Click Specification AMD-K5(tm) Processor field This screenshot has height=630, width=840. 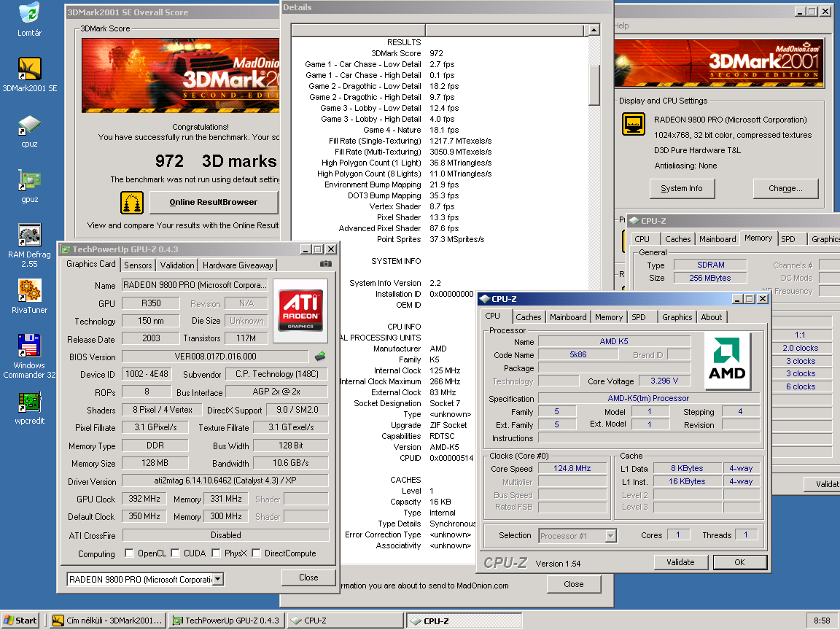point(649,398)
